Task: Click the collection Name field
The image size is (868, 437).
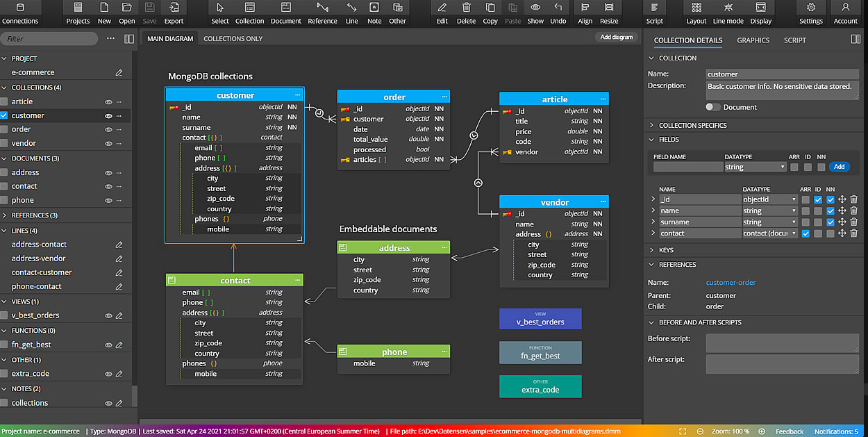Action: click(x=783, y=74)
